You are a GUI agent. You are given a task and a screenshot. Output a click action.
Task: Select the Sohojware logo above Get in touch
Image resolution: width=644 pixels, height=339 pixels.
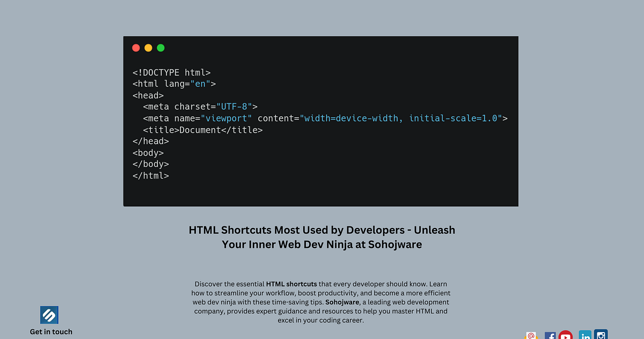(49, 314)
